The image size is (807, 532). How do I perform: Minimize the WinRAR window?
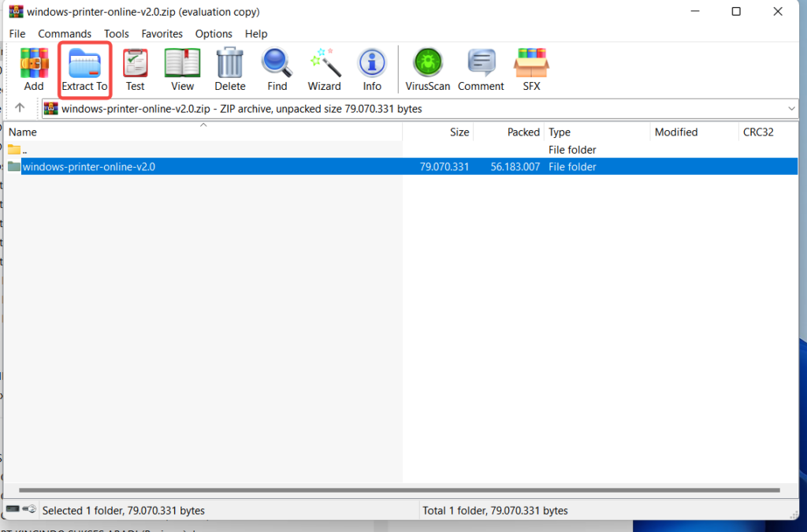[x=695, y=11]
